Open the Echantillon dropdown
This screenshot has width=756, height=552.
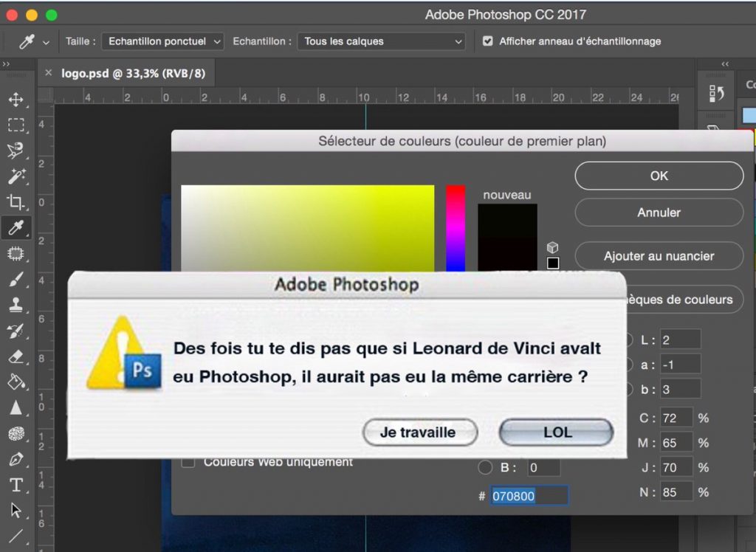[x=382, y=41]
